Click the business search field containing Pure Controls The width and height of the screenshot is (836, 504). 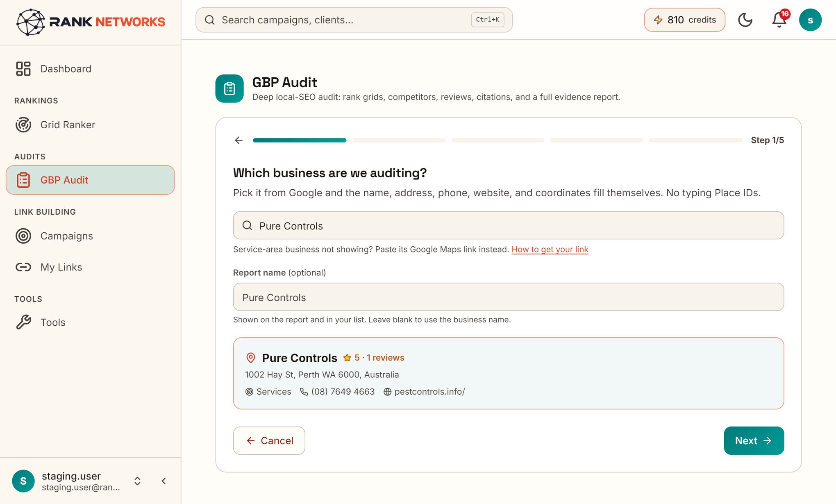coord(508,226)
